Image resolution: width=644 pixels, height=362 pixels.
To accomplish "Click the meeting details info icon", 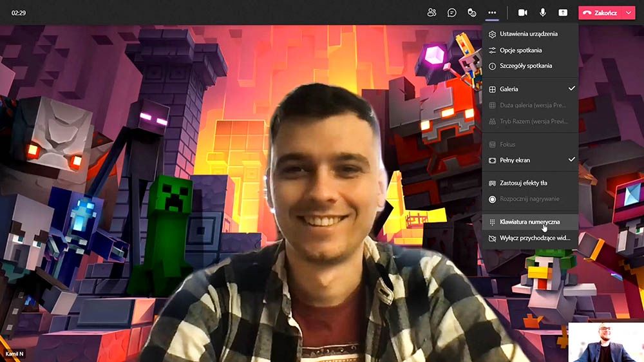I will click(492, 66).
